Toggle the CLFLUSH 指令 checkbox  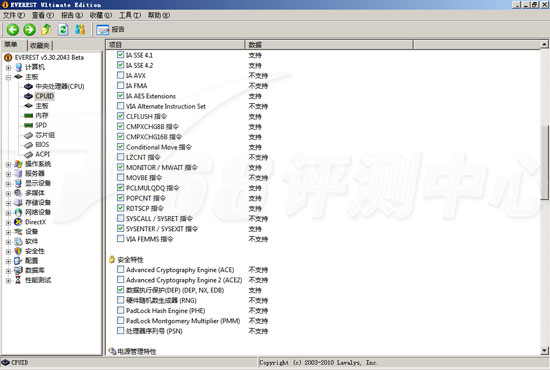point(120,116)
